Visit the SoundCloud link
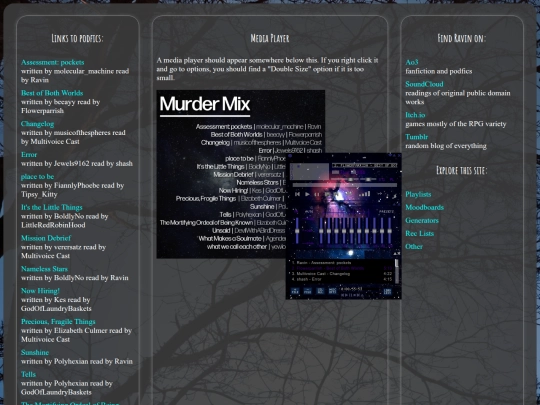 coord(424,84)
